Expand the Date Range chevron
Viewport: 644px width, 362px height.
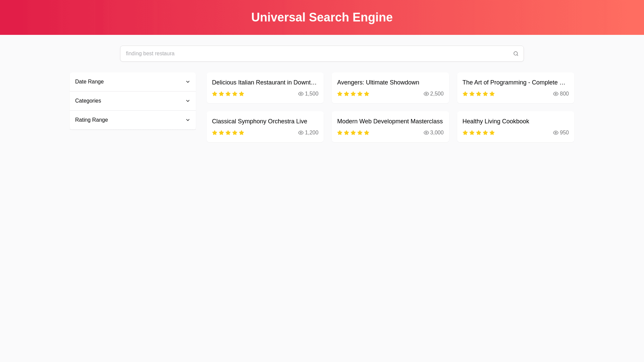[188, 82]
